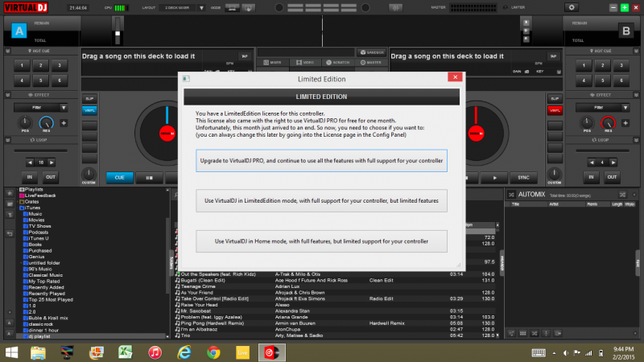Click the AUTOMIX shuffle icon
644x362 pixels.
511,195
